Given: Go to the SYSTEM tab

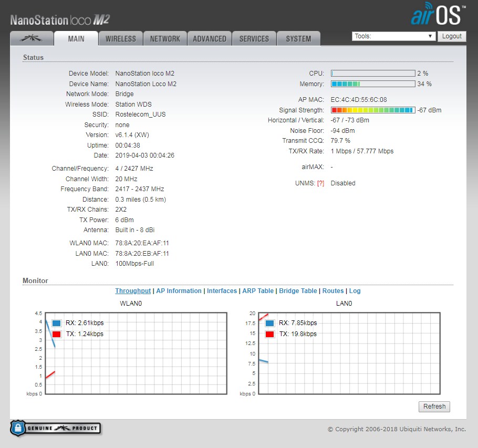Looking at the screenshot, I should [x=298, y=38].
